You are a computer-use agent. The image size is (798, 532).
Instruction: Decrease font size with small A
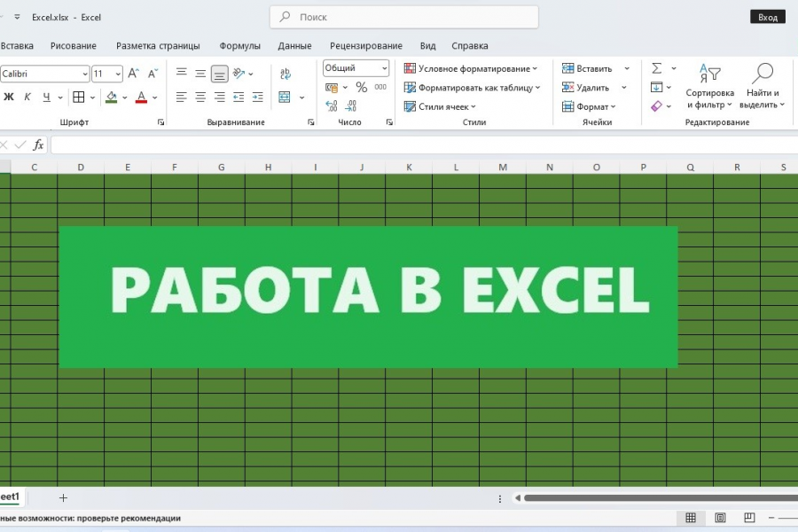click(153, 74)
